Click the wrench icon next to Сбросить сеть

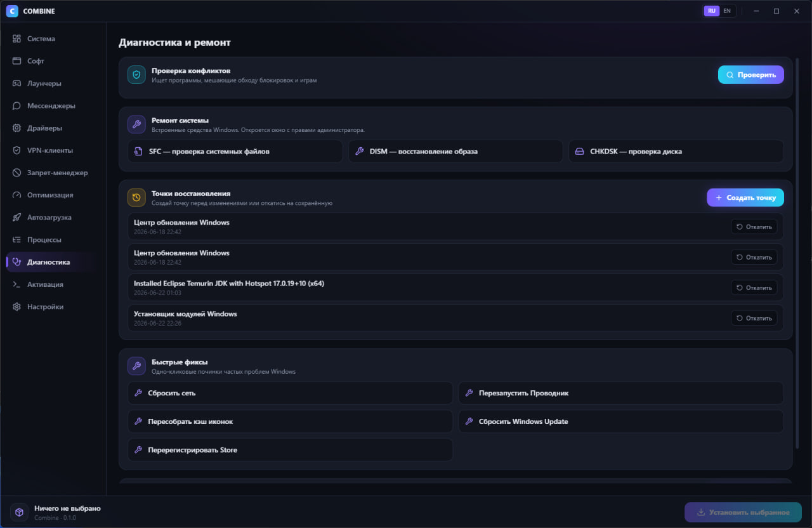pos(138,393)
